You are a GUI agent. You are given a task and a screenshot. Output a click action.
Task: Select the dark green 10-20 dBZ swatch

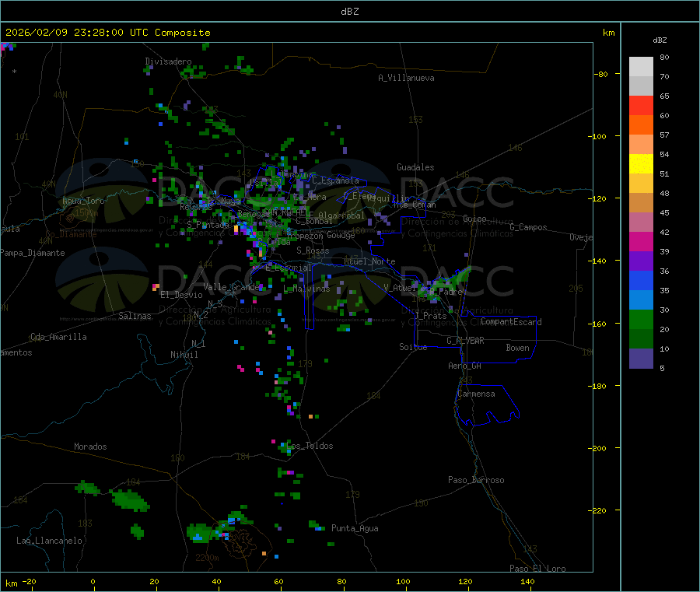(641, 339)
